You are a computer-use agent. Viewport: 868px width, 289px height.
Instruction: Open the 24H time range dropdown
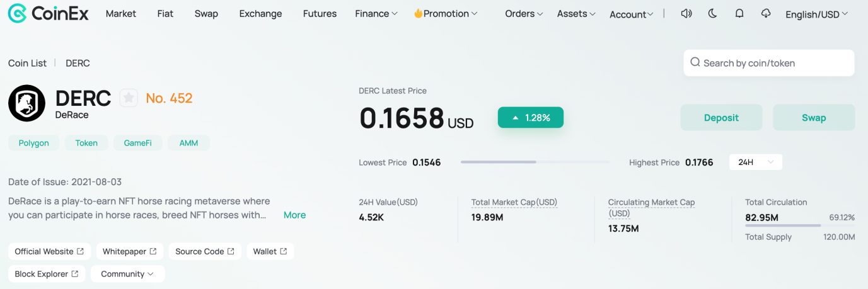pyautogui.click(x=756, y=162)
